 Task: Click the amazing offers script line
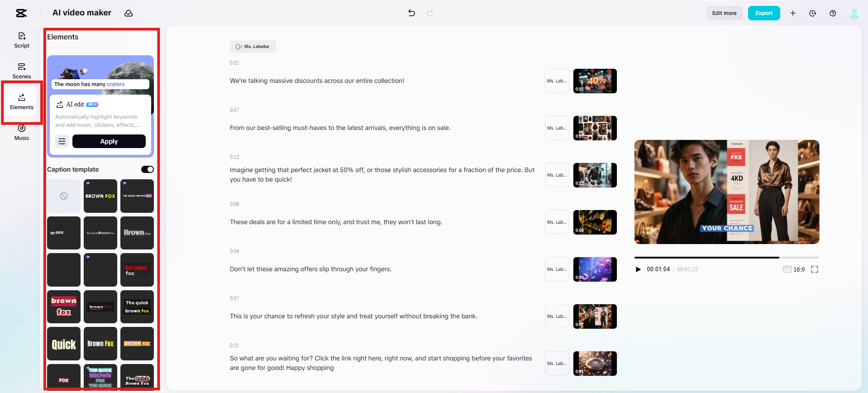310,269
